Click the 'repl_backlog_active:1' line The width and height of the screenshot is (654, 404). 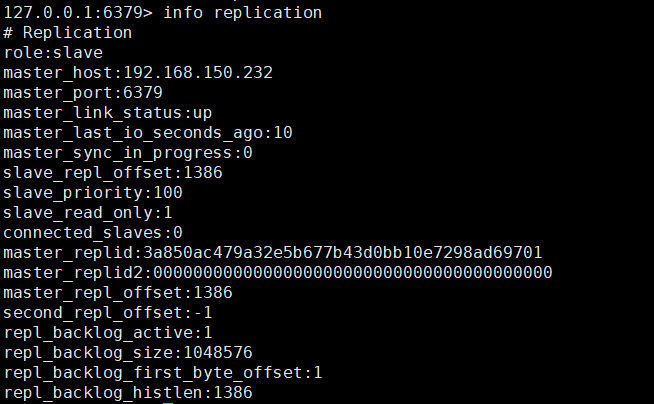coord(107,333)
